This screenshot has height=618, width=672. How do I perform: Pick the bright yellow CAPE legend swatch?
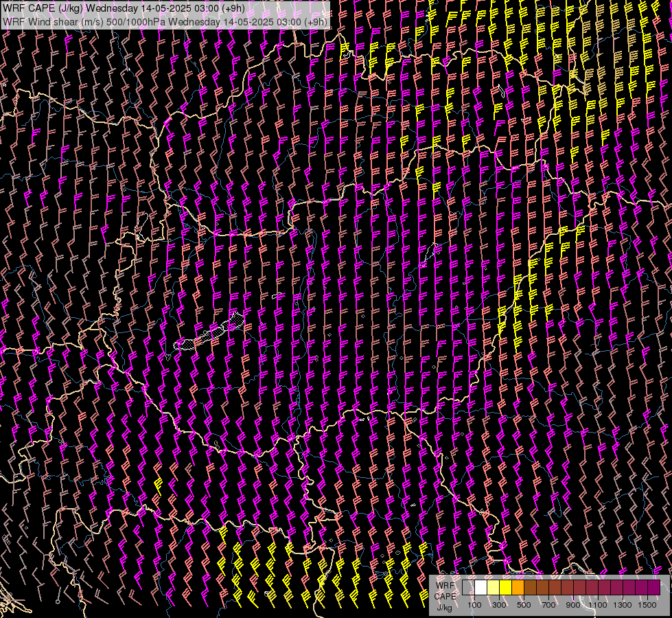(506, 588)
